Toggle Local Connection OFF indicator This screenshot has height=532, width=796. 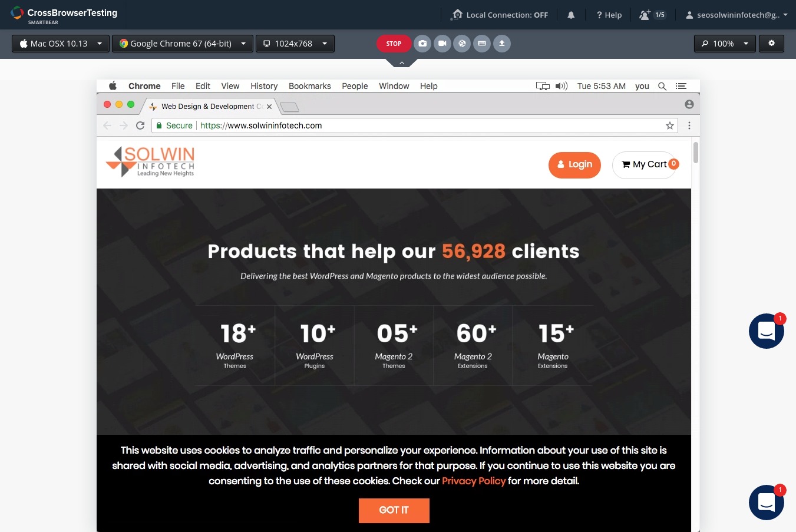500,15
